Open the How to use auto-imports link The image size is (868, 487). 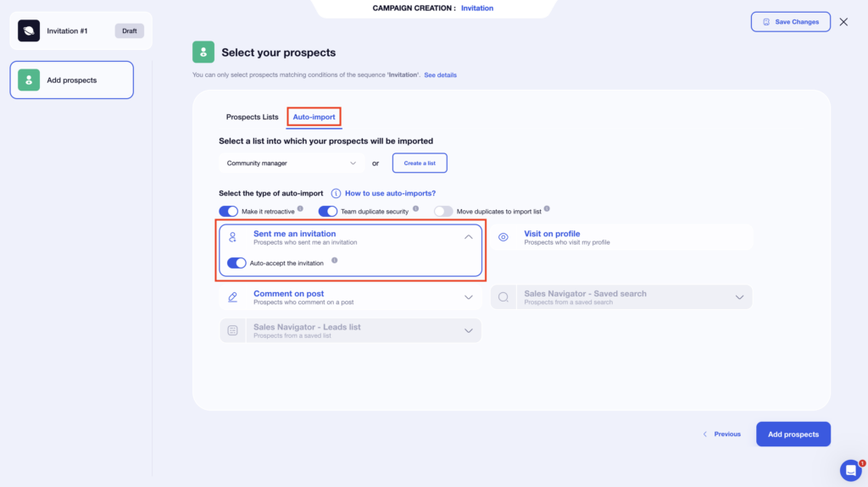pos(390,193)
